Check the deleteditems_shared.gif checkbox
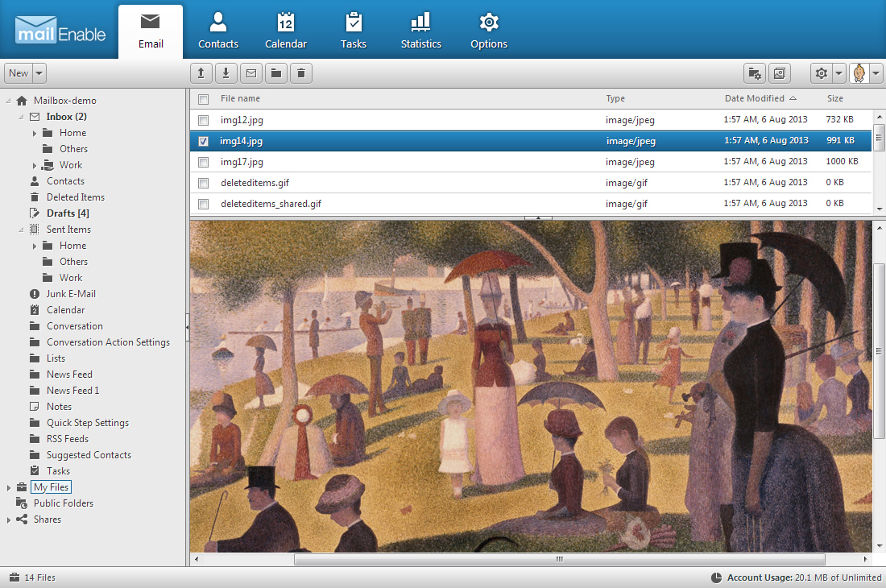The height and width of the screenshot is (588, 886). click(x=204, y=204)
